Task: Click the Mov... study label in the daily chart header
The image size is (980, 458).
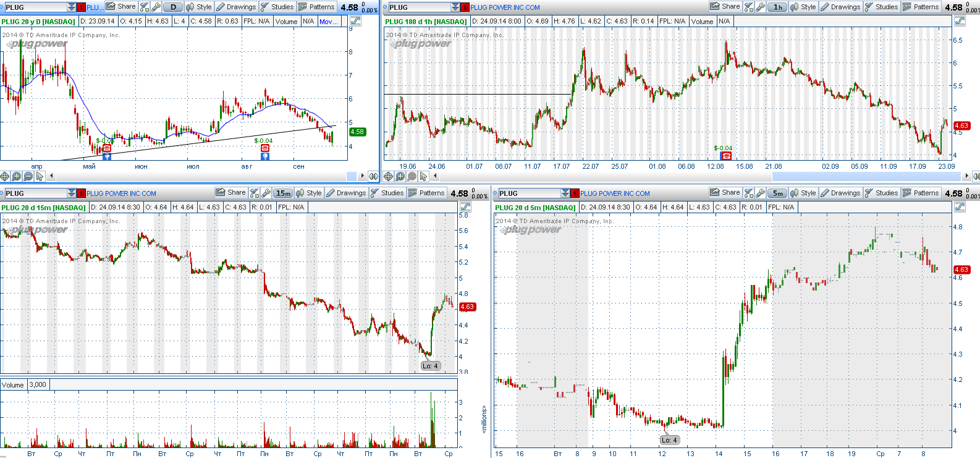Action: tap(328, 21)
